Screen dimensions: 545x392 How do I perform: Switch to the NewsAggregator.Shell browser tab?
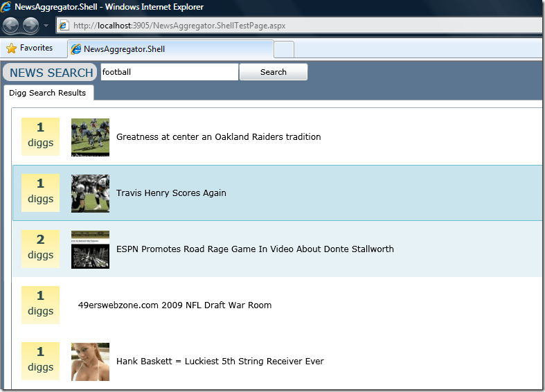click(170, 49)
